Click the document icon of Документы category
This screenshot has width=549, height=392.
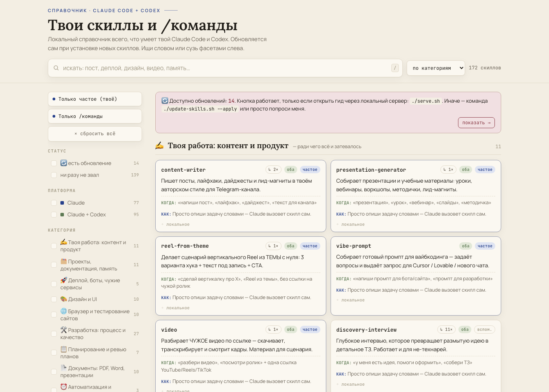[x=64, y=368]
